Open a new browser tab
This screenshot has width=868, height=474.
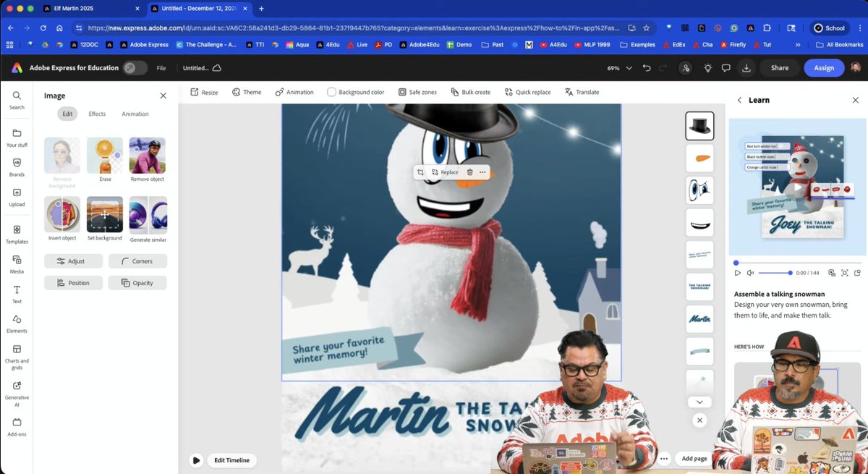pos(261,9)
